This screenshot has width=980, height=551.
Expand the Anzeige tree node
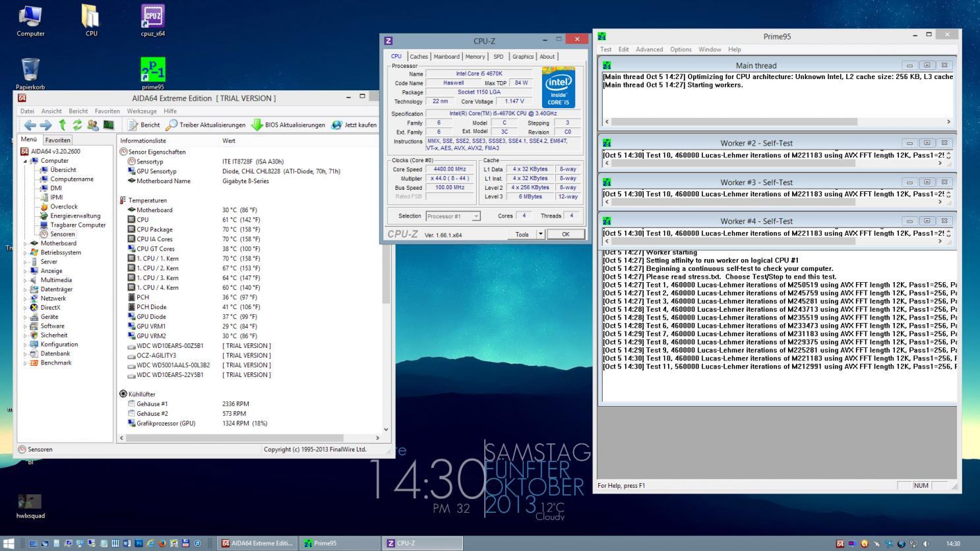tap(26, 271)
